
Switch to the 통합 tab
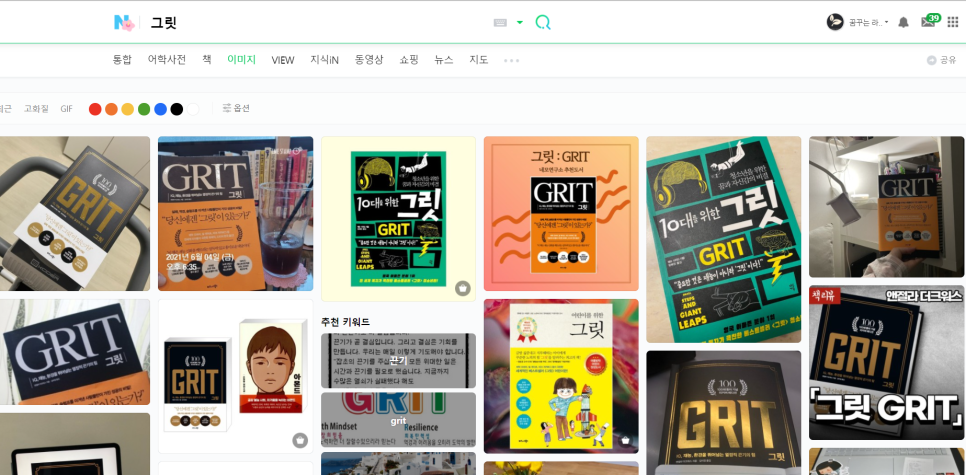tap(122, 60)
